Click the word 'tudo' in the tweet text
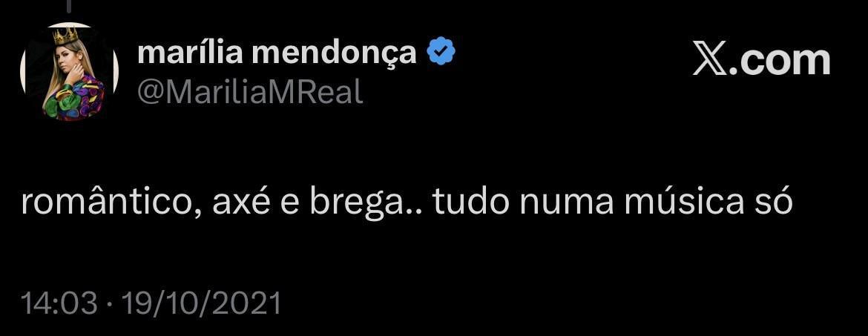Screen dimensions: 868x336 pyautogui.click(x=470, y=202)
